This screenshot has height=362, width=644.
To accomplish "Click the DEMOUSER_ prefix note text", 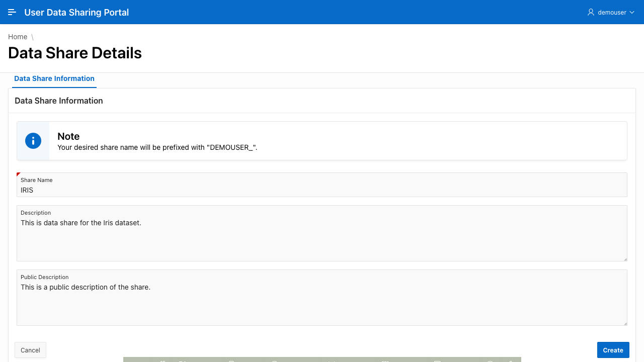I will coord(157,147).
